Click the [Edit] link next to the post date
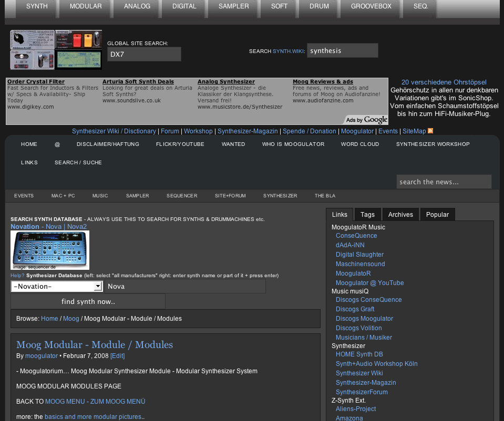Image resolution: width=504 pixels, height=421 pixels. click(117, 356)
